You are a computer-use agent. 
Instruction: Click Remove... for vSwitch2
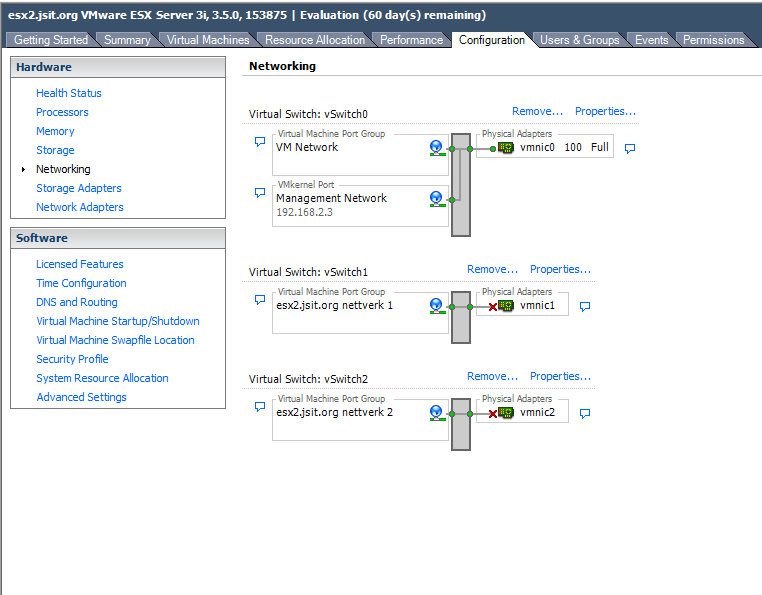tap(492, 376)
